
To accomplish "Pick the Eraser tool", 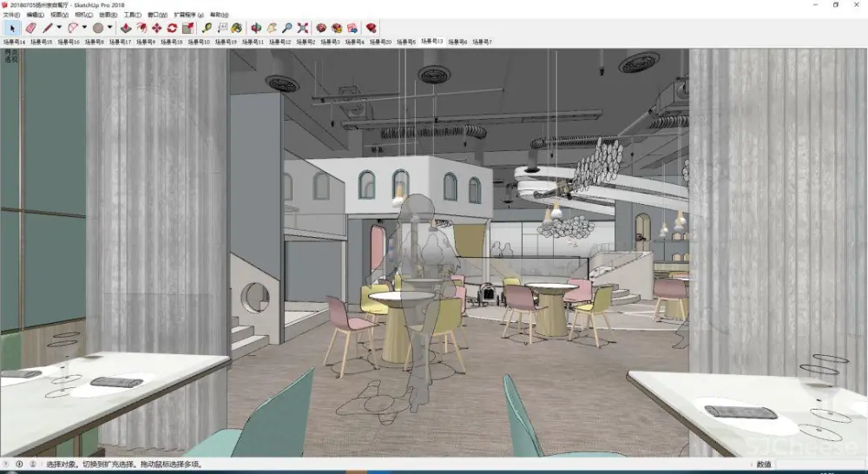I will click(x=30, y=28).
